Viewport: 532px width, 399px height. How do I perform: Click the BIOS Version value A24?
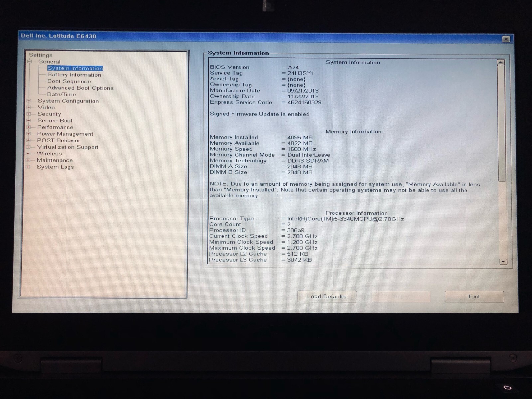(293, 67)
